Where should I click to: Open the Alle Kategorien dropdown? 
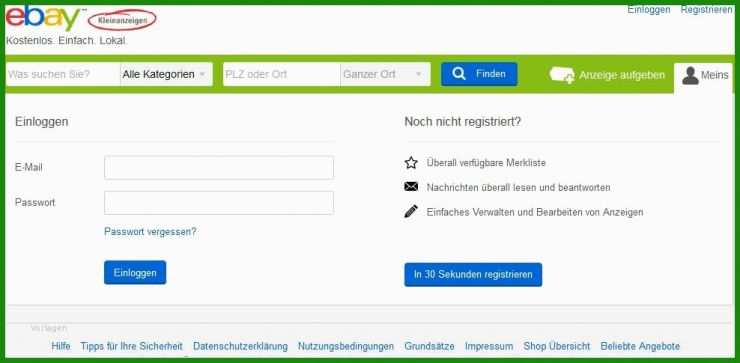coord(166,74)
